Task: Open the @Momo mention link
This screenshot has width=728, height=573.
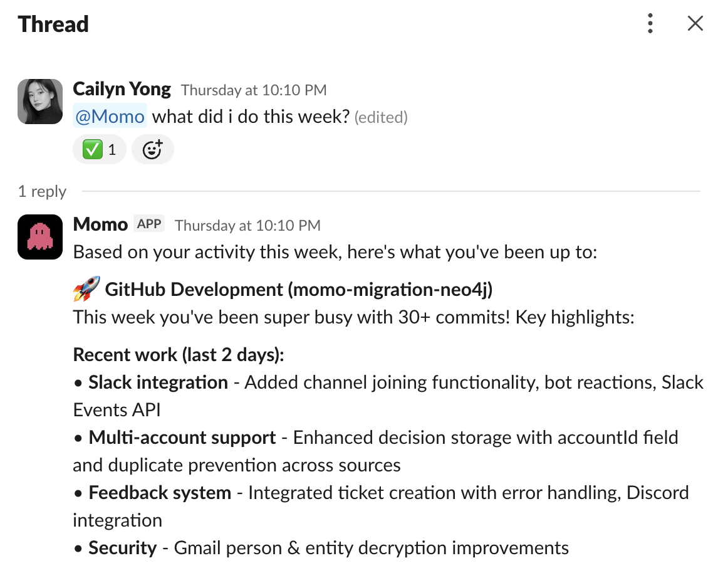Action: 110,117
